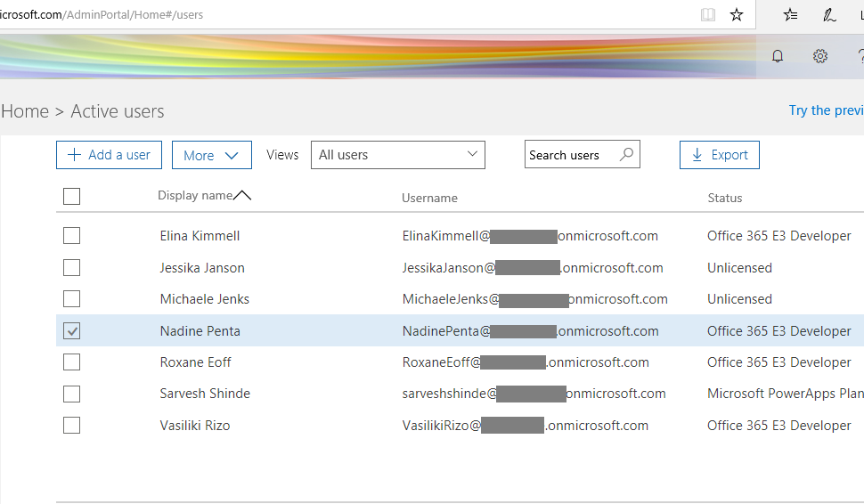Click the Microsoft PowerApps Plan status
864x504 pixels.
[x=786, y=394]
